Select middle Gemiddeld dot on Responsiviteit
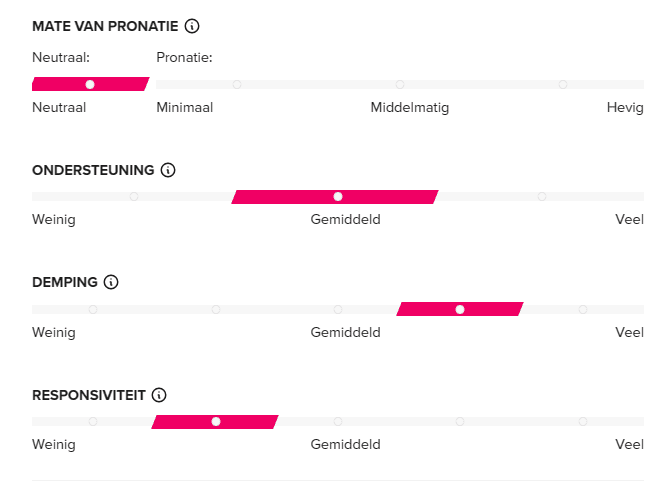 (338, 421)
